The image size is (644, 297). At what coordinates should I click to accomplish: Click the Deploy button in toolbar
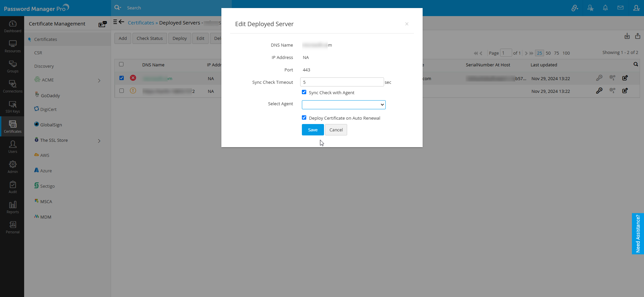[180, 38]
